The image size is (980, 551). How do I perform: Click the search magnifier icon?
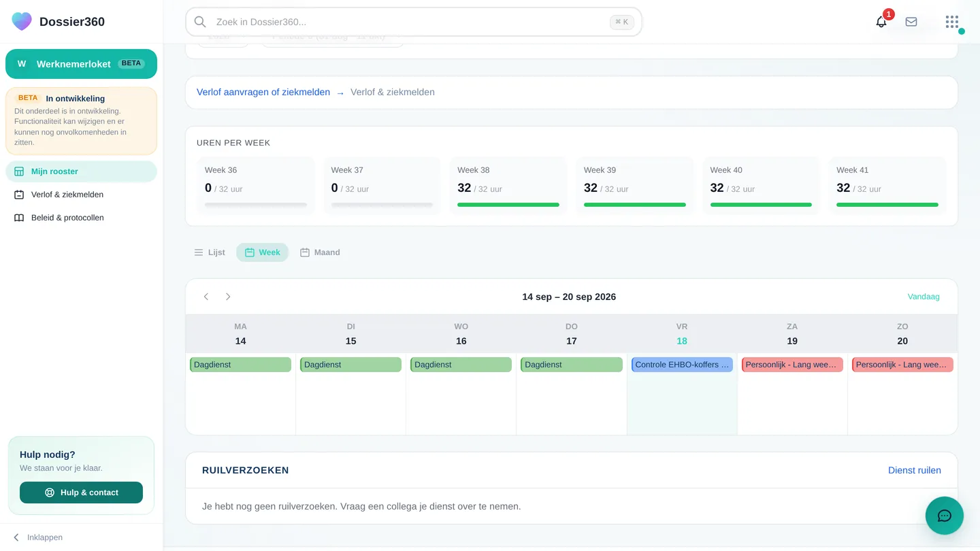pos(200,22)
